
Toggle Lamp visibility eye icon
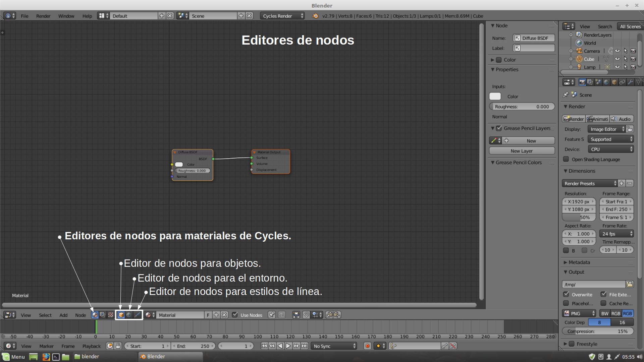point(617,67)
